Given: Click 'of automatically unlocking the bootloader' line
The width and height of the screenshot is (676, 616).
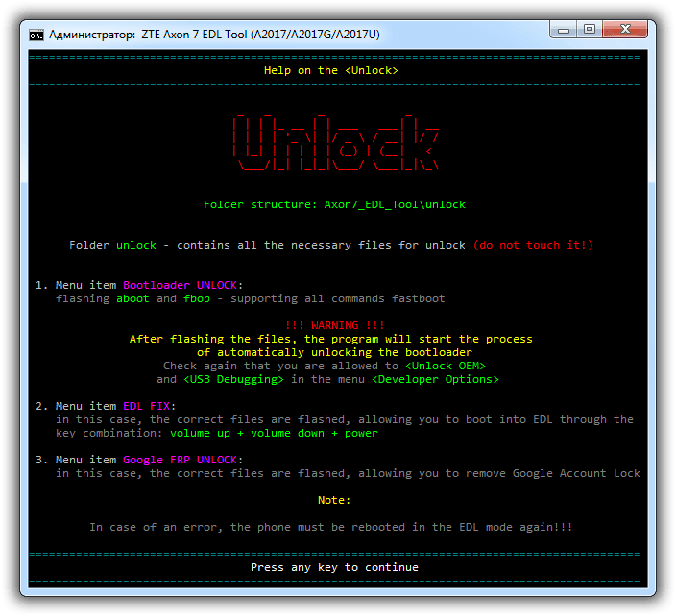Looking at the screenshot, I should 334,352.
